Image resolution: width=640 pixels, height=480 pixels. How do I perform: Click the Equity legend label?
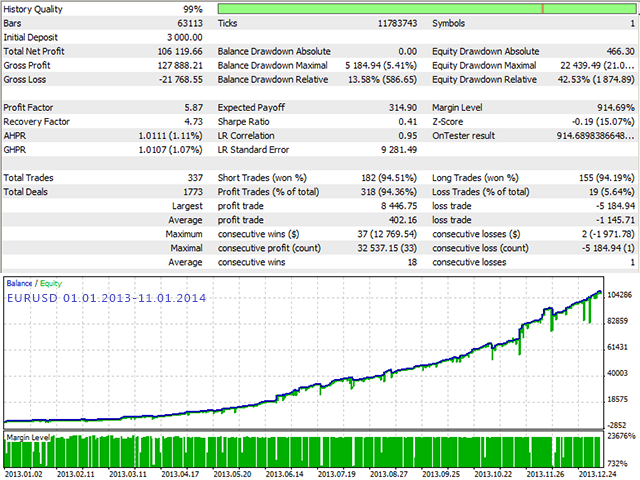[50, 283]
